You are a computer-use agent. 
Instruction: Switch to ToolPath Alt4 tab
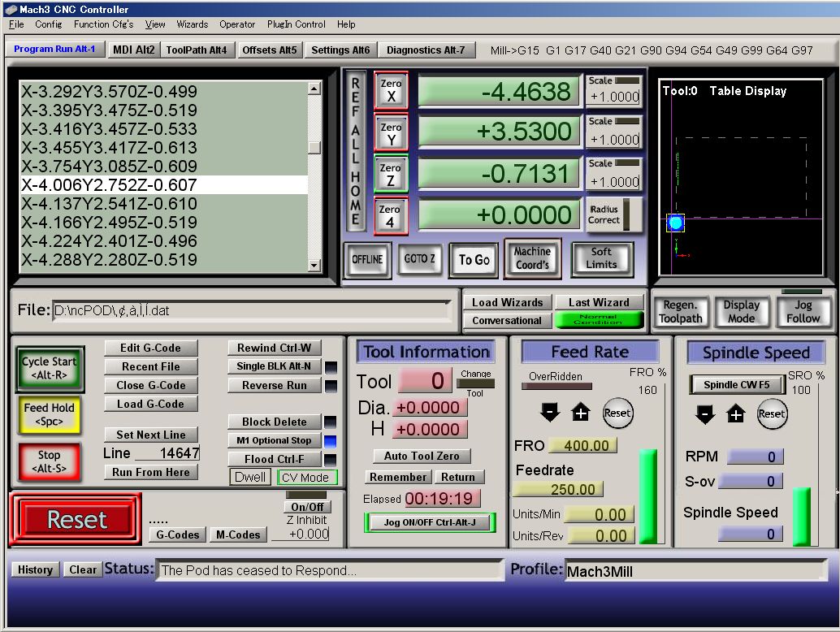pyautogui.click(x=196, y=50)
